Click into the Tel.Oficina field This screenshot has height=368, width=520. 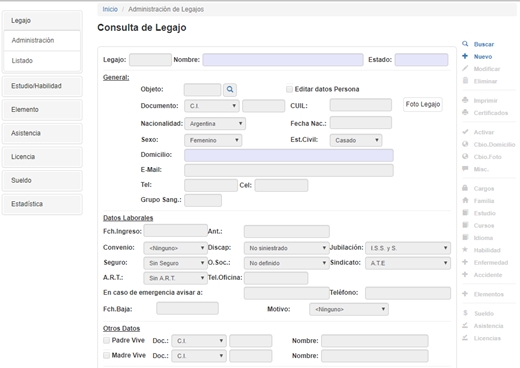click(276, 278)
